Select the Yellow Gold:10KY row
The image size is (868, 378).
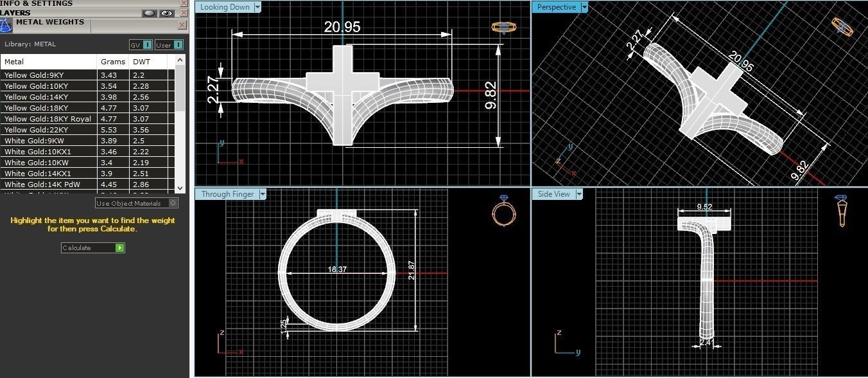pos(87,86)
